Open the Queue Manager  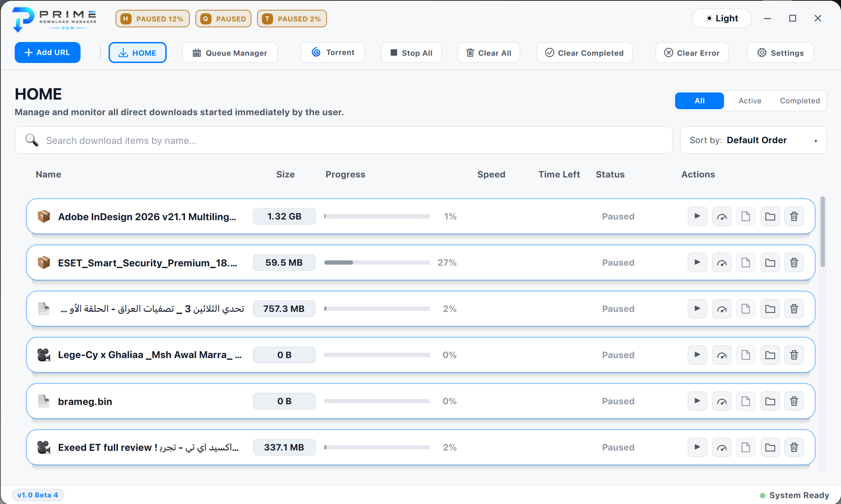point(230,53)
